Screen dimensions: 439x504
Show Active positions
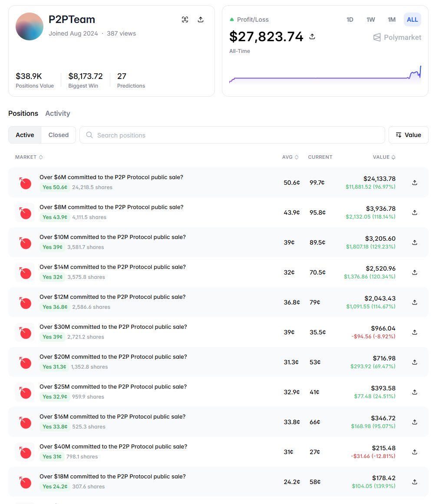25,135
